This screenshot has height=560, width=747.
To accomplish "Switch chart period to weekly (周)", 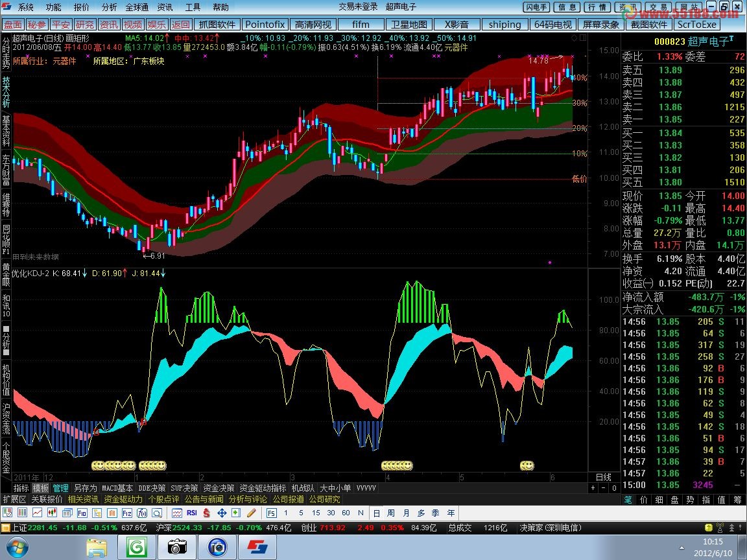I will click(x=391, y=513).
